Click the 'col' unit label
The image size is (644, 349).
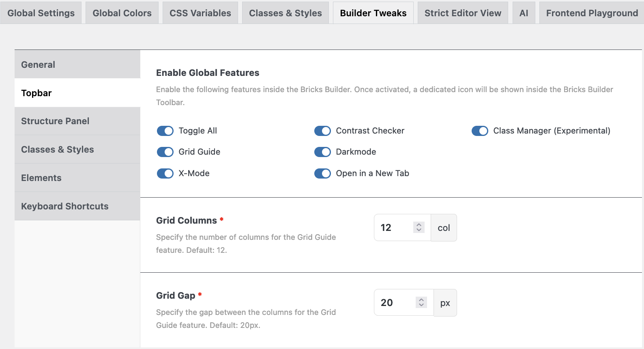[x=444, y=228]
